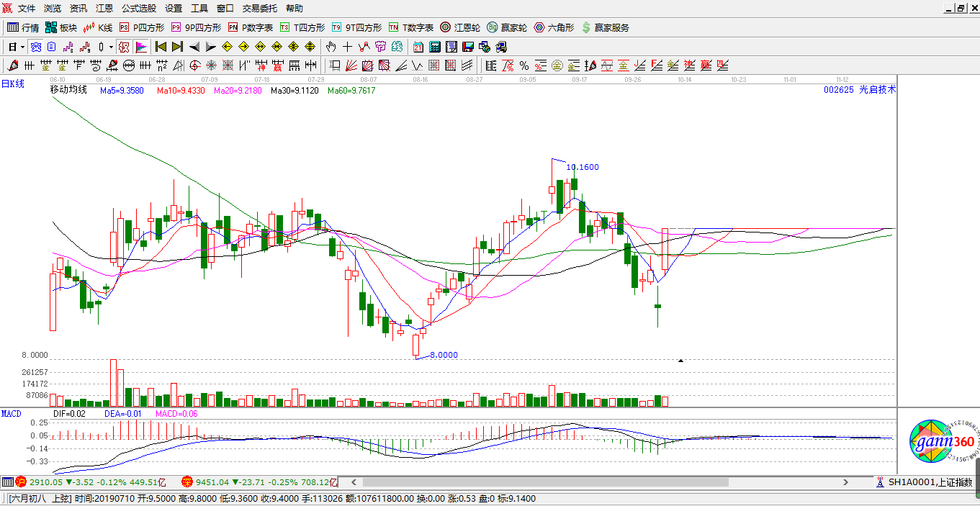The width and height of the screenshot is (980, 506).
Task: Select the angle line drawing tool
Action: coord(401,65)
